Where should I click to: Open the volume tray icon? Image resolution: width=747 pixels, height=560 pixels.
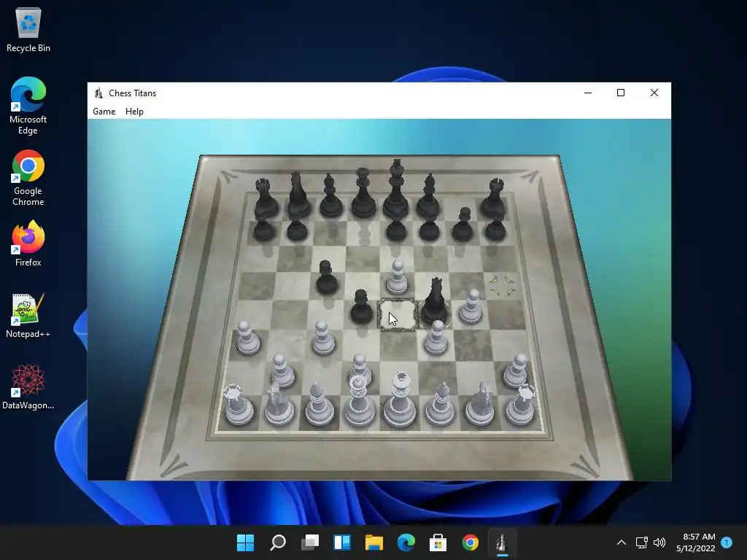pyautogui.click(x=659, y=542)
